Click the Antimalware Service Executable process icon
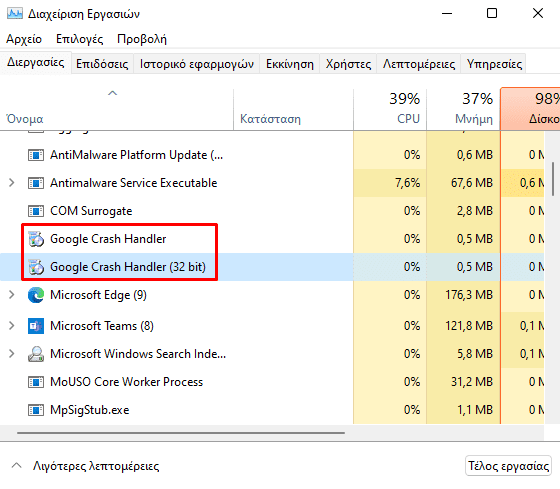The height and width of the screenshot is (489, 560). pyautogui.click(x=36, y=183)
